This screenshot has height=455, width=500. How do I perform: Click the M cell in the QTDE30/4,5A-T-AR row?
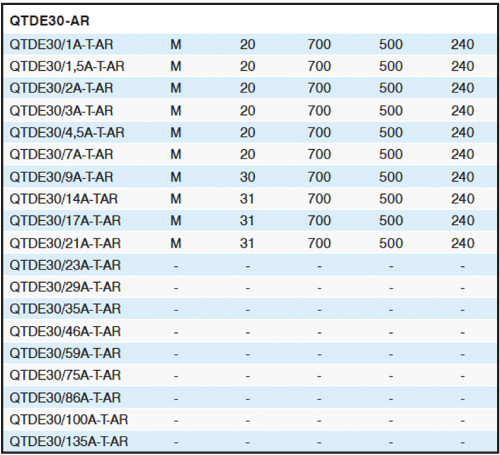pos(176,133)
